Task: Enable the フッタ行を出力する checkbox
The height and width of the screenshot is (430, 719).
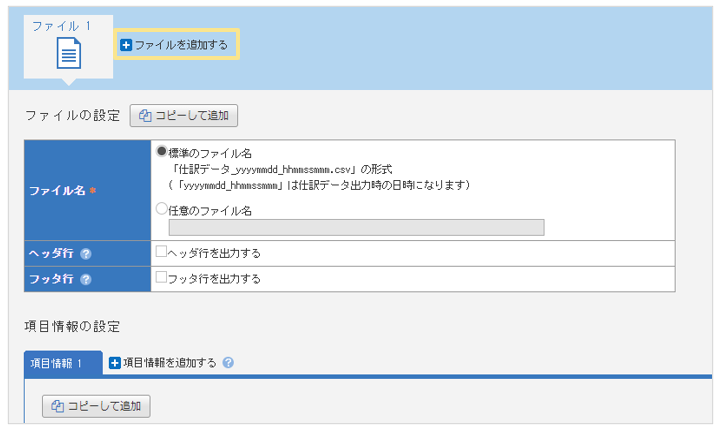Action: pyautogui.click(x=161, y=278)
